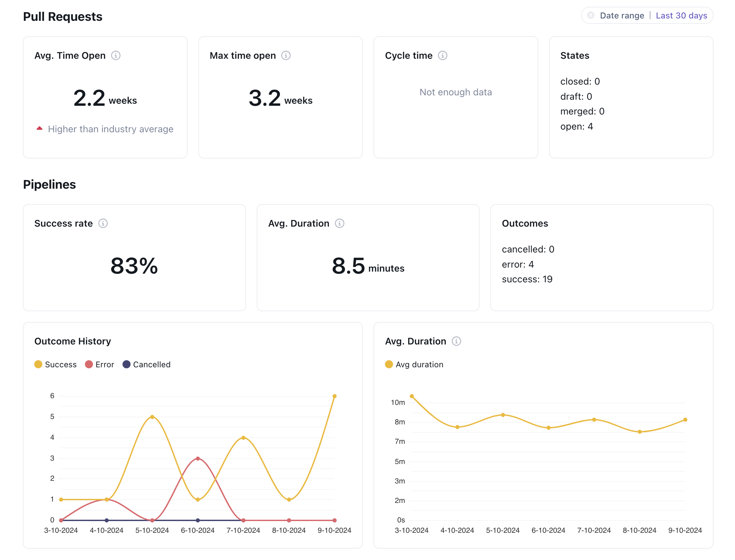Click red triangle industry average indicator
This screenshot has height=560, width=735.
[x=40, y=128]
